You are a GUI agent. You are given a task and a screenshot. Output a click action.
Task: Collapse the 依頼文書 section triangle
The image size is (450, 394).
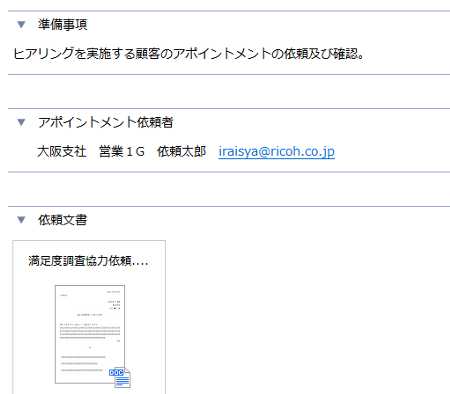coord(21,220)
